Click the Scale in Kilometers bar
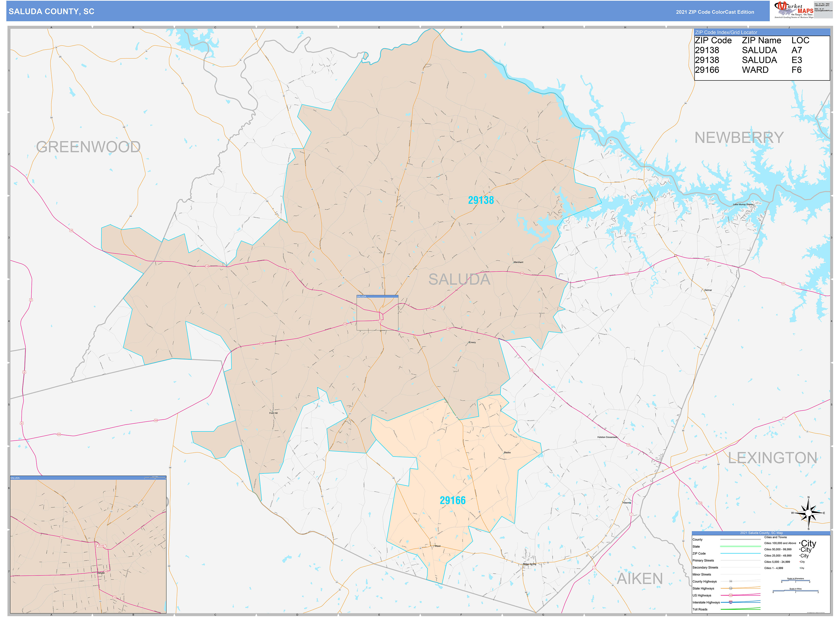Screen dimensions: 840x617 tap(795, 581)
